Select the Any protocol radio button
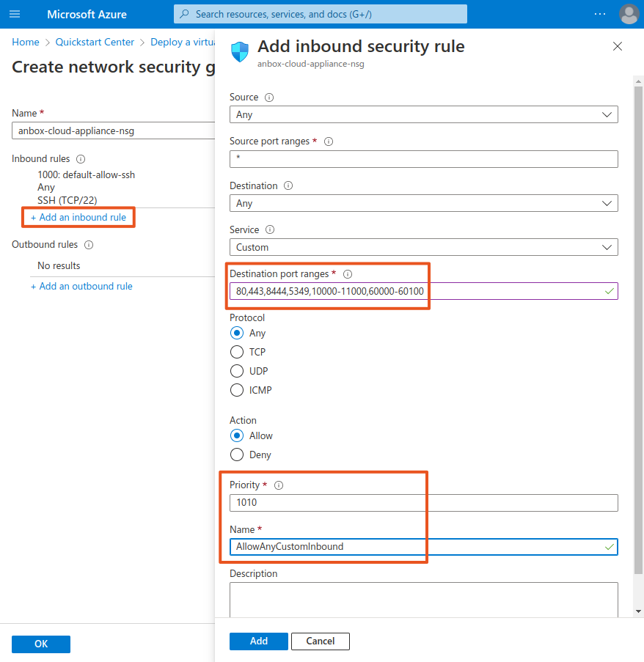644x662 pixels. tap(237, 333)
